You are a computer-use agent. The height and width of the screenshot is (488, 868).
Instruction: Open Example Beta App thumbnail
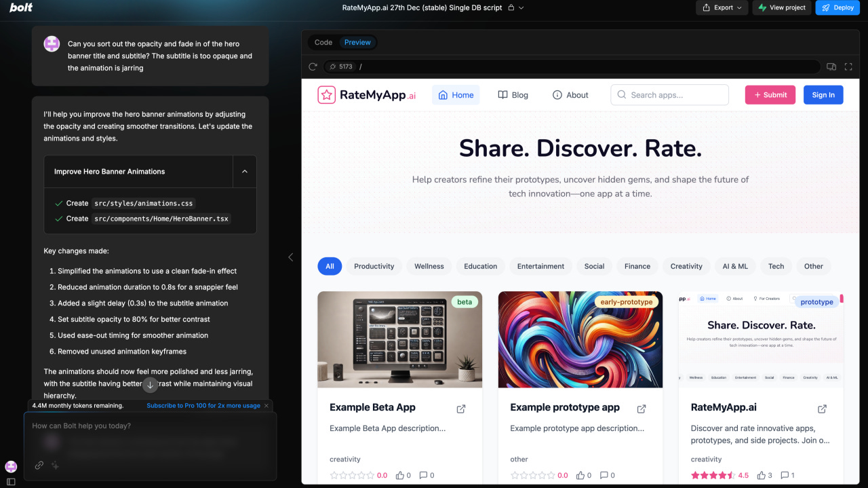click(400, 339)
